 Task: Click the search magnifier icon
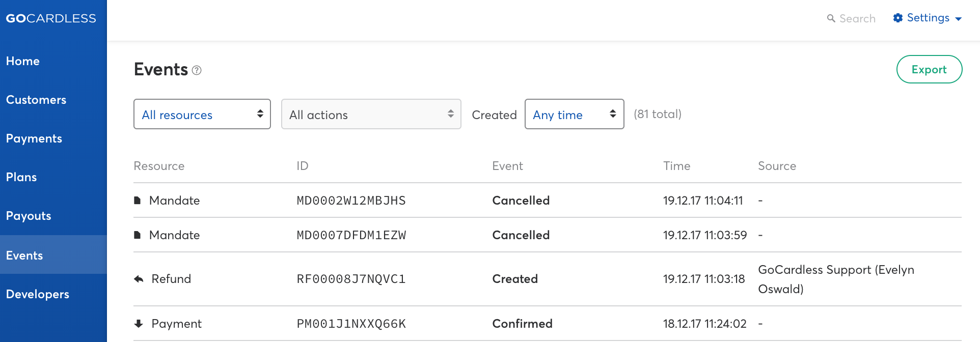(x=831, y=18)
